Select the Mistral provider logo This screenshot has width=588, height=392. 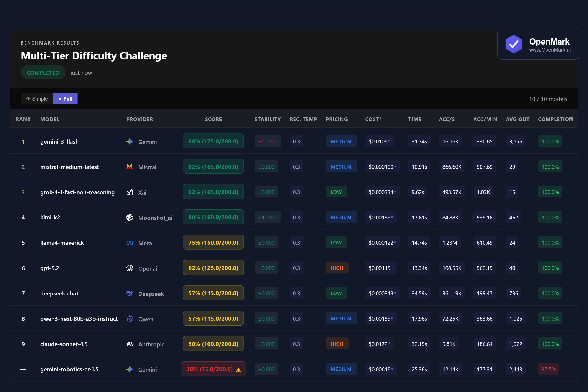(130, 167)
